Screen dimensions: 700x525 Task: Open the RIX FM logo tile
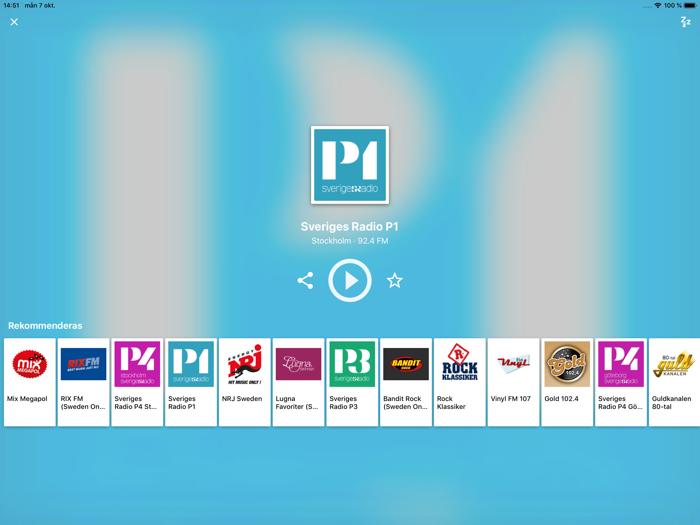click(x=83, y=364)
